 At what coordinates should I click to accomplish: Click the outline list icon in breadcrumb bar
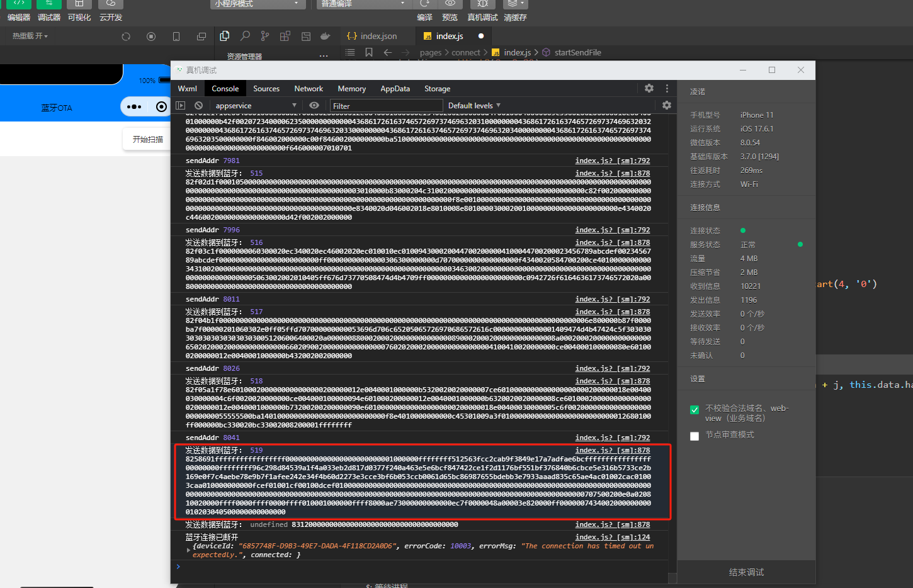[350, 52]
